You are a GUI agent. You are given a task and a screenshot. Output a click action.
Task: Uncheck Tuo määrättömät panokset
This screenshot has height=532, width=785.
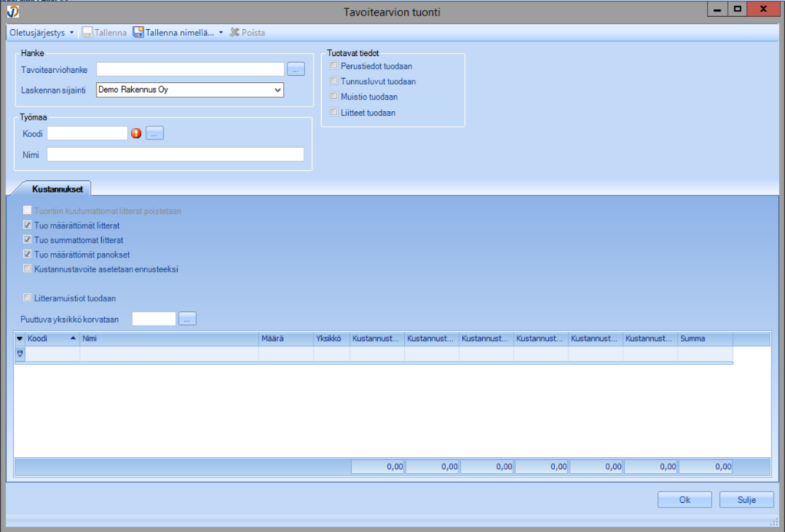click(x=28, y=255)
